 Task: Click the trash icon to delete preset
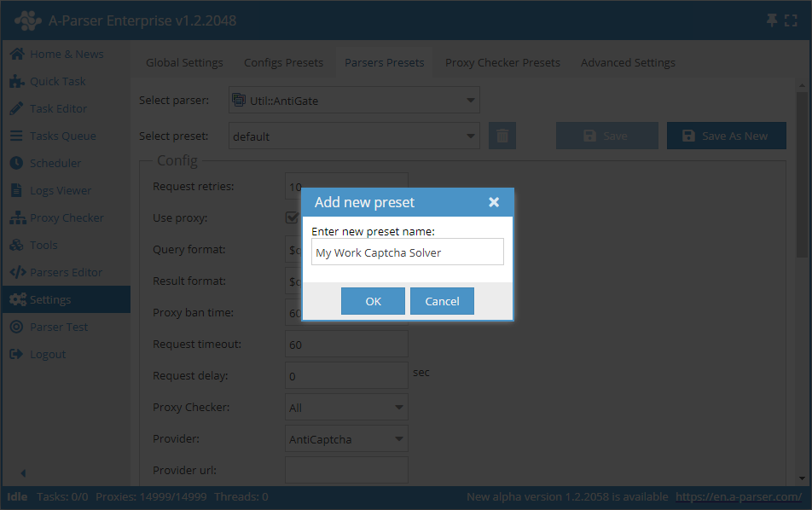coord(502,136)
